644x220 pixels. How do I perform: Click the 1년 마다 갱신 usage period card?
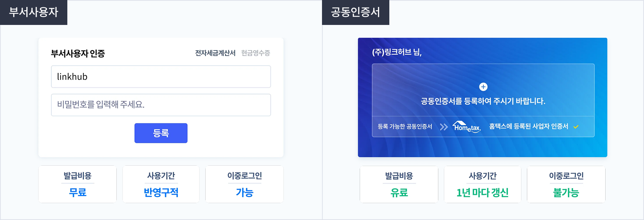coord(482,184)
